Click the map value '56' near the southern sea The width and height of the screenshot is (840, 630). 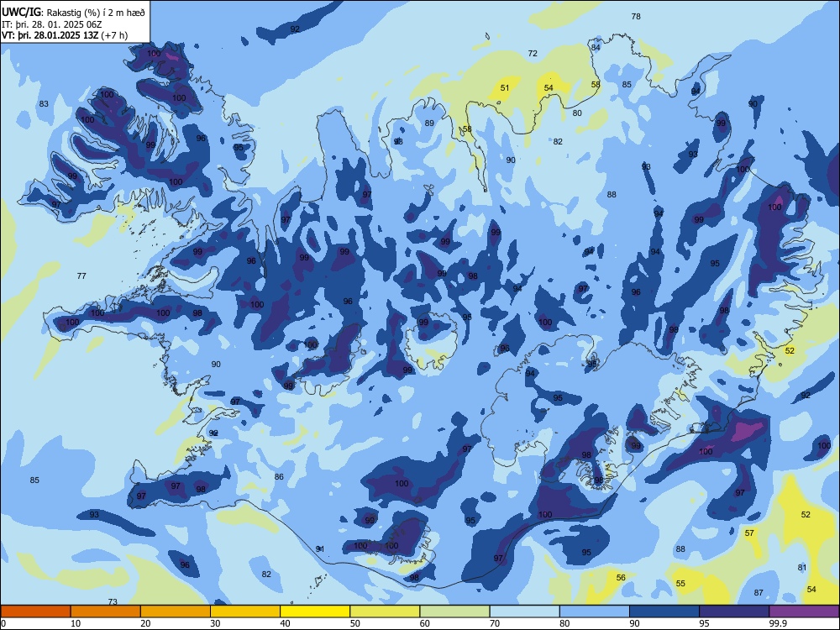click(x=621, y=578)
